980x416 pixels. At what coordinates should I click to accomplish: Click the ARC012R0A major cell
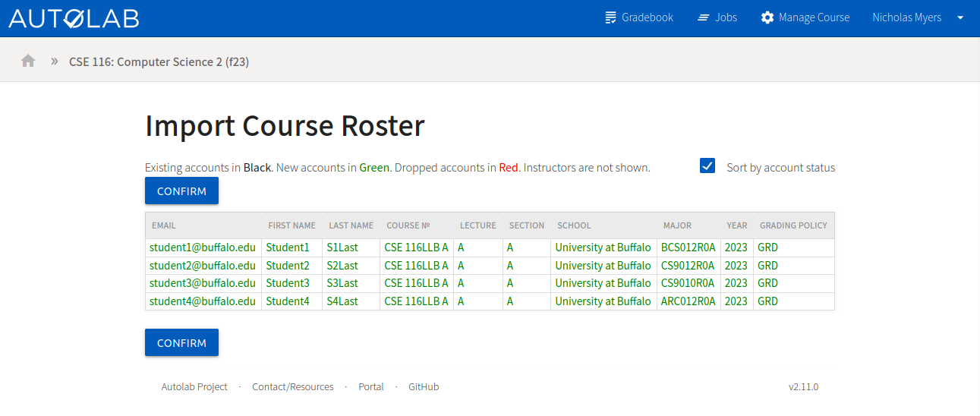pos(689,301)
